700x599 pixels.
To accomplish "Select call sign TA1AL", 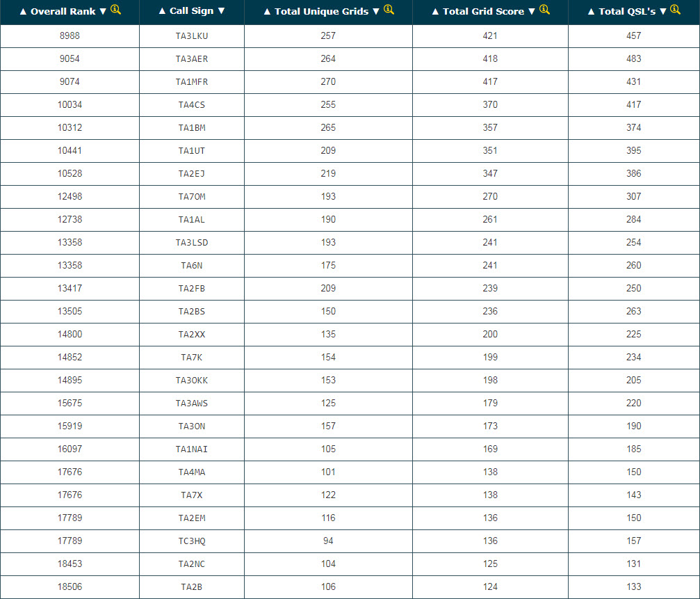I will [x=192, y=219].
